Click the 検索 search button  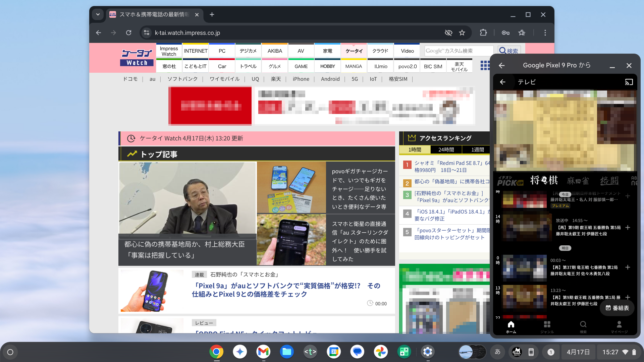(509, 51)
